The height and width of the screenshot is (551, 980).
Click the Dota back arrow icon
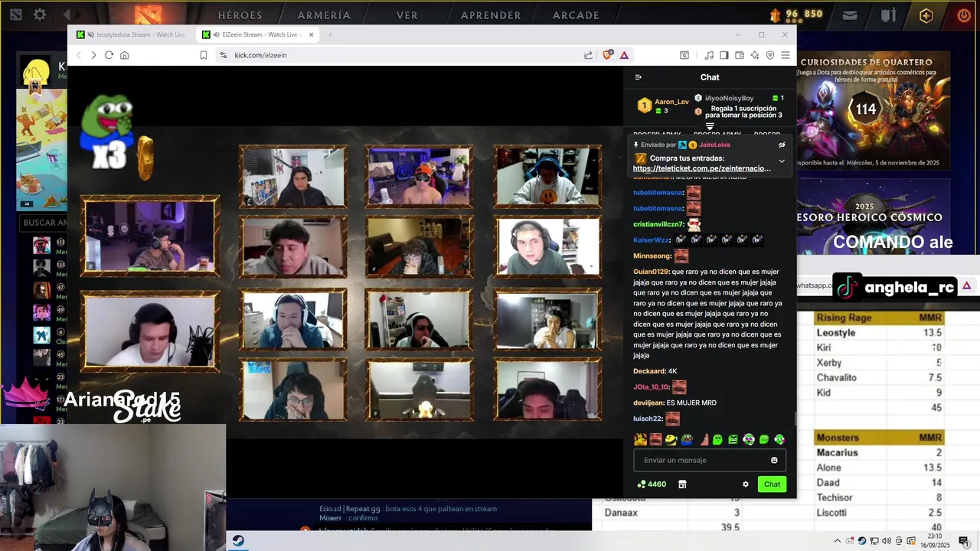67,15
